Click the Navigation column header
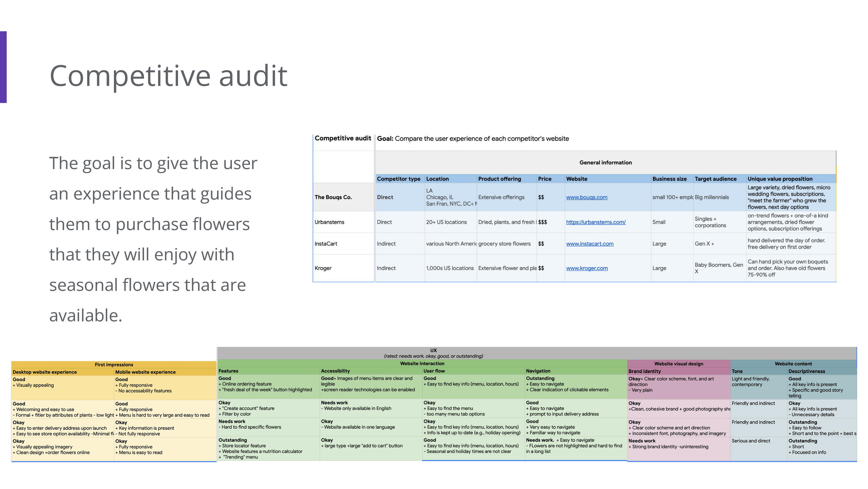This screenshot has height=489, width=868. tap(538, 371)
